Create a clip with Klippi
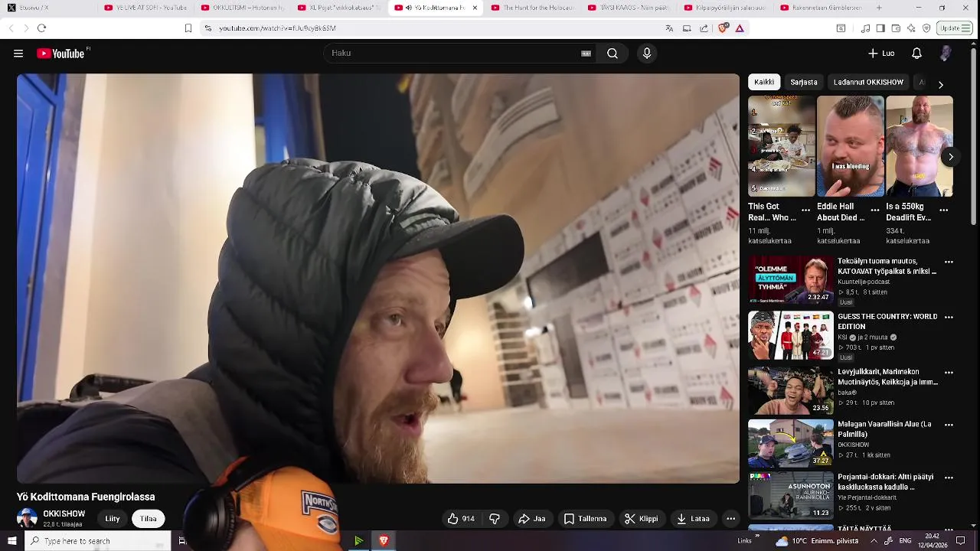 pyautogui.click(x=641, y=519)
